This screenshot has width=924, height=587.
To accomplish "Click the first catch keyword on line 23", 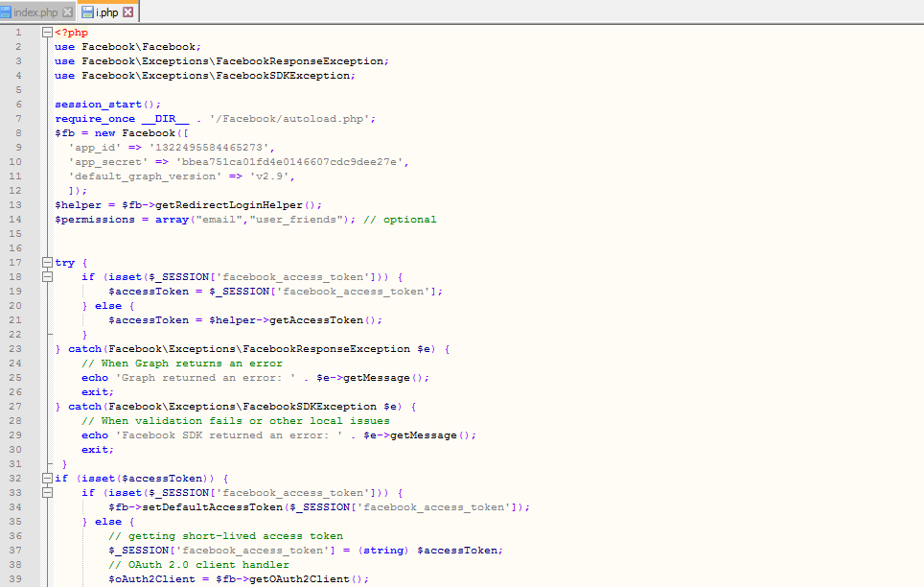I will pyautogui.click(x=85, y=349).
